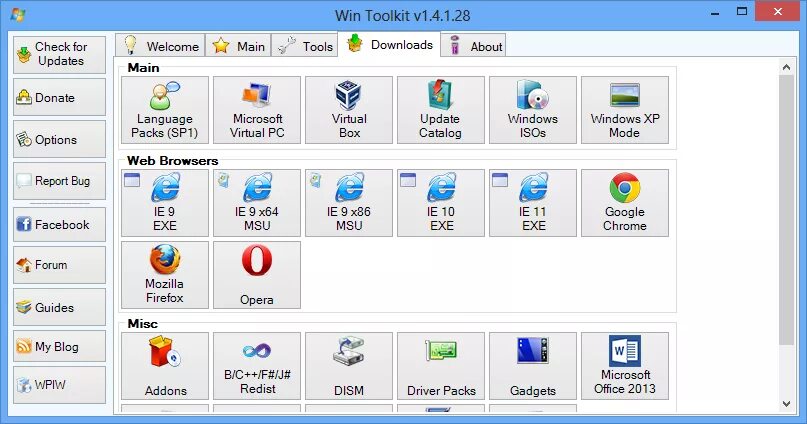This screenshot has height=424, width=807.
Task: Open the Guides button
Action: [x=59, y=307]
